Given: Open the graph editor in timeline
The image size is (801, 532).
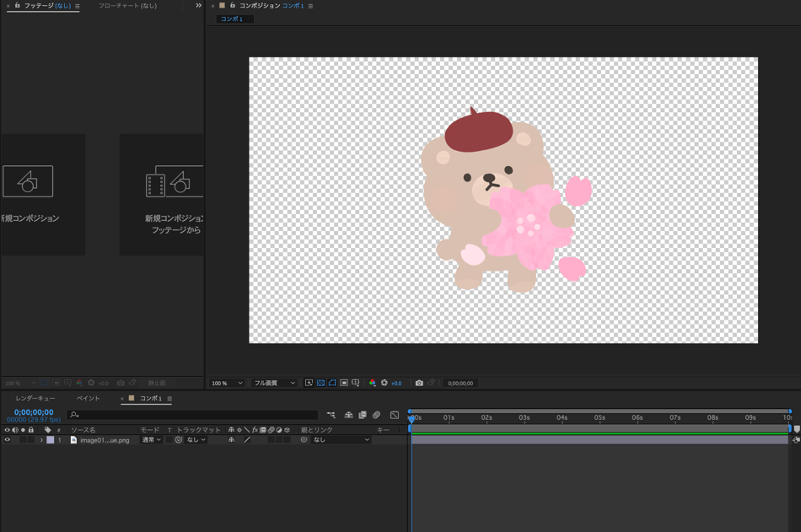Looking at the screenshot, I should (x=395, y=415).
